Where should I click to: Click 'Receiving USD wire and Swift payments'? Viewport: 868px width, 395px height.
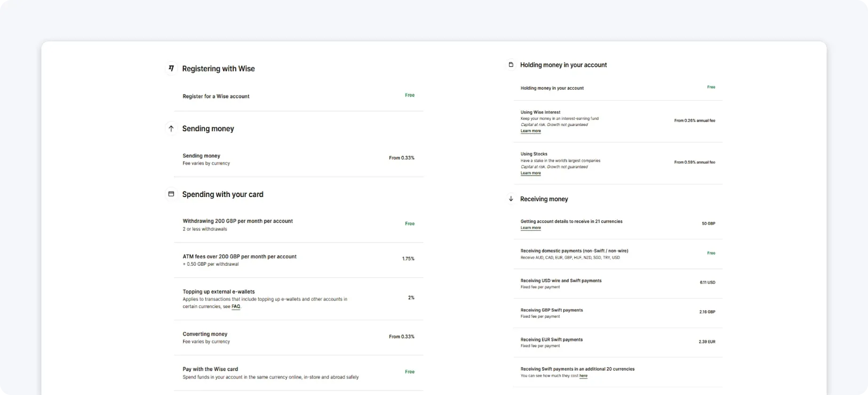pyautogui.click(x=561, y=281)
